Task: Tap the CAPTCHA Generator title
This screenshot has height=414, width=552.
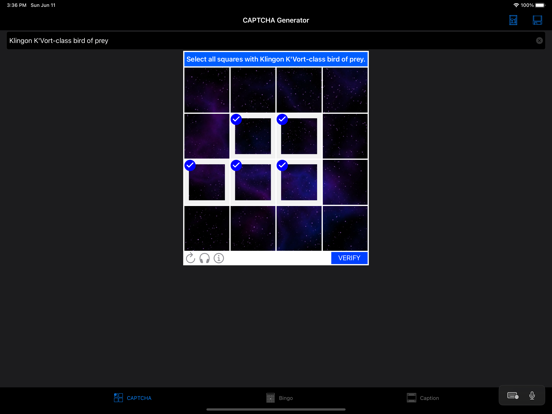Action: (x=276, y=20)
